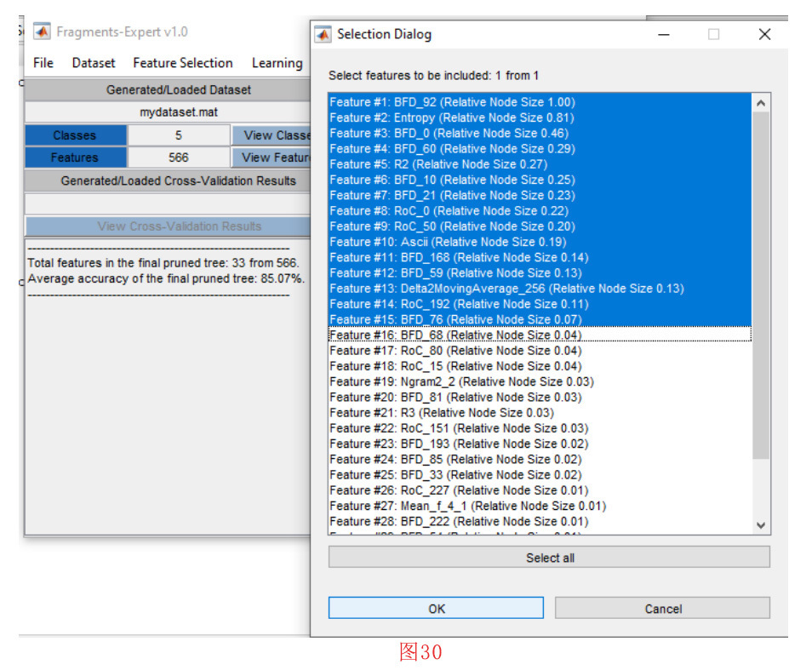Click the View Classes button
Screen dimensions: 812x670
[x=271, y=135]
